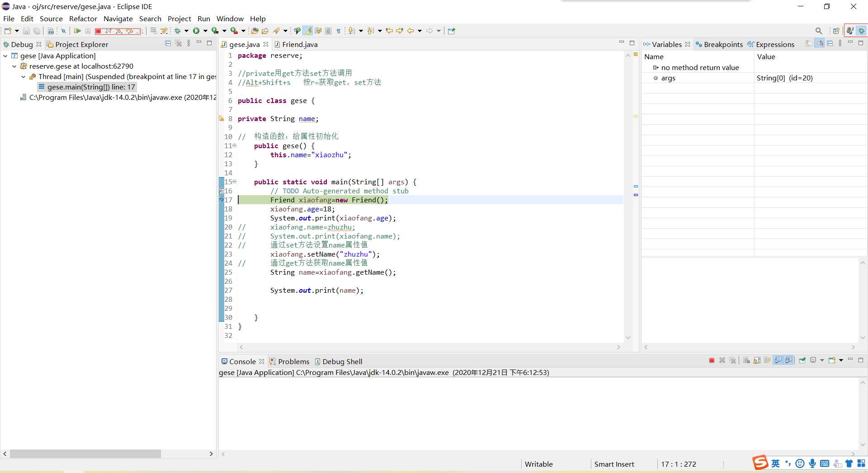The width and height of the screenshot is (868, 473).
Task: Click the Skip All Breakpoints icon
Action: [63, 31]
